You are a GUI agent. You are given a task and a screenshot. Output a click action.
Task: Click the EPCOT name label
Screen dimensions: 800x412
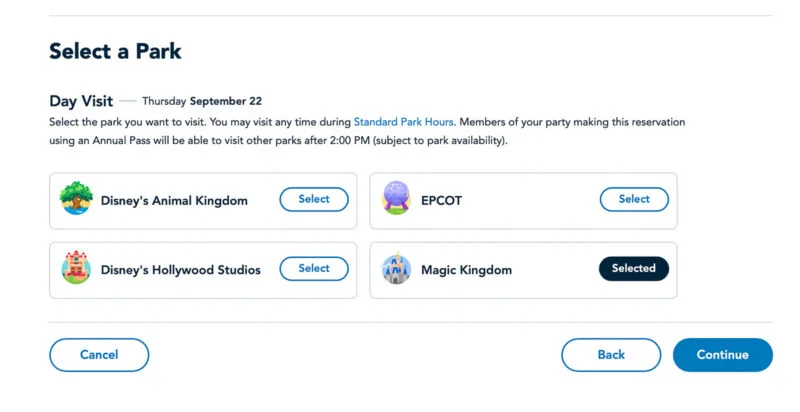point(441,200)
